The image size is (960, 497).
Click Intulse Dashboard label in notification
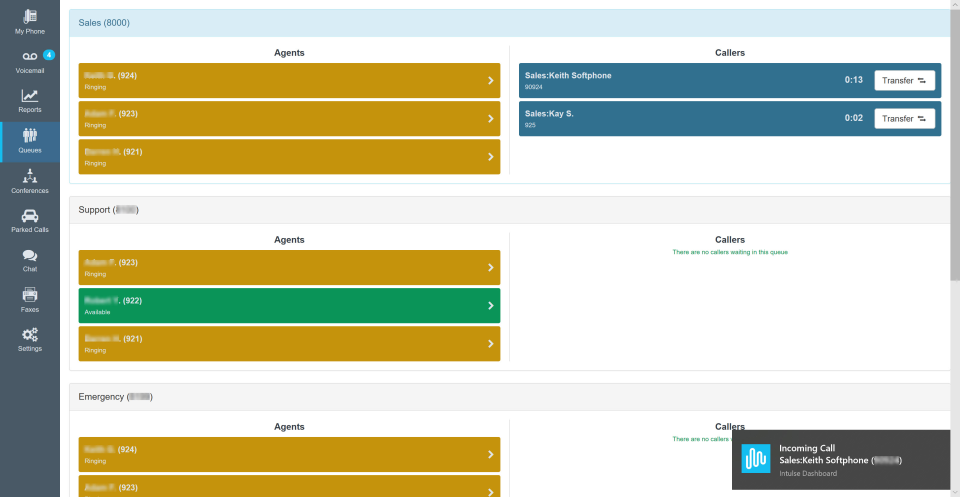pyautogui.click(x=808, y=473)
